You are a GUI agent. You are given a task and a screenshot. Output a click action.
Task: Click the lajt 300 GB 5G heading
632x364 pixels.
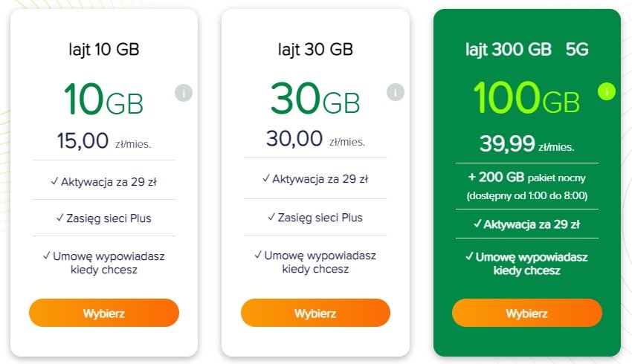coord(527,50)
